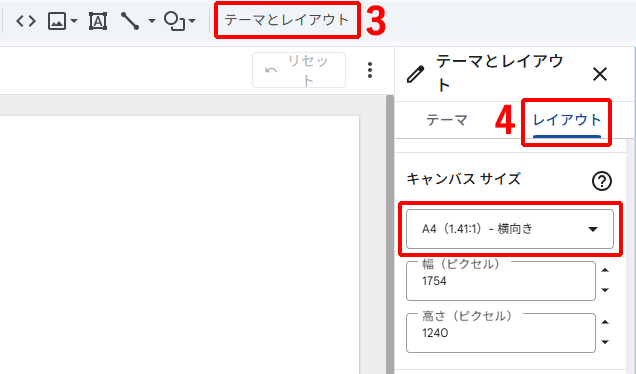Open the three-dot more options menu

370,70
